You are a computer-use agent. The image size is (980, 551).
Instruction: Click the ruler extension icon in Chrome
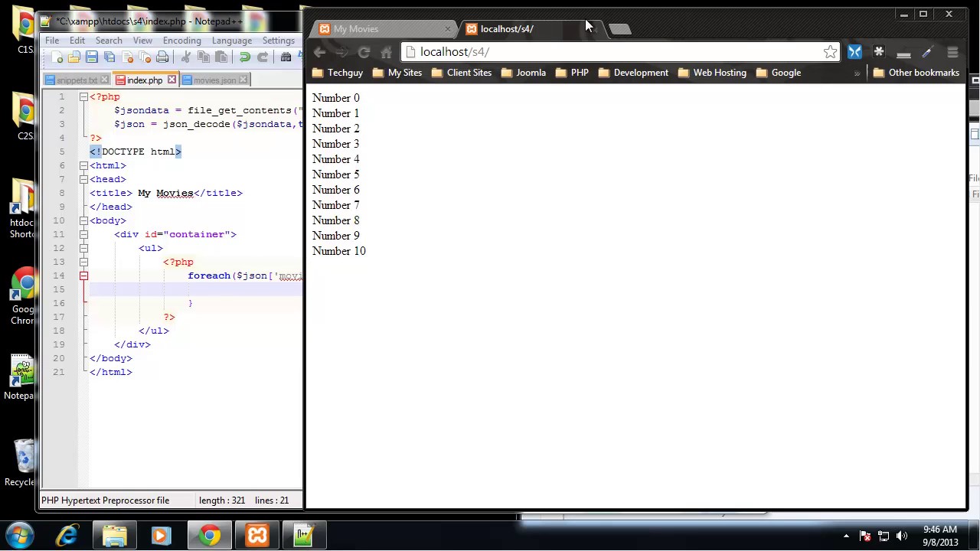tap(903, 53)
